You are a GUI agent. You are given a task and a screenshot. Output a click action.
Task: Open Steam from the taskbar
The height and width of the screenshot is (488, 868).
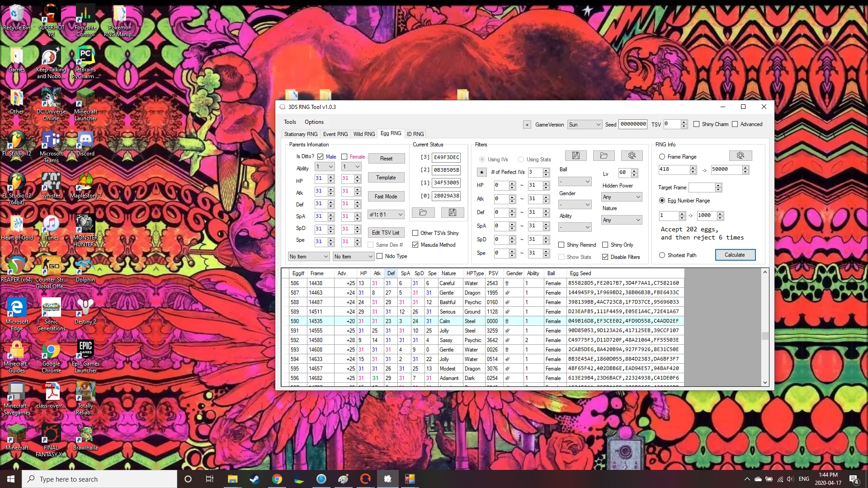point(255,479)
